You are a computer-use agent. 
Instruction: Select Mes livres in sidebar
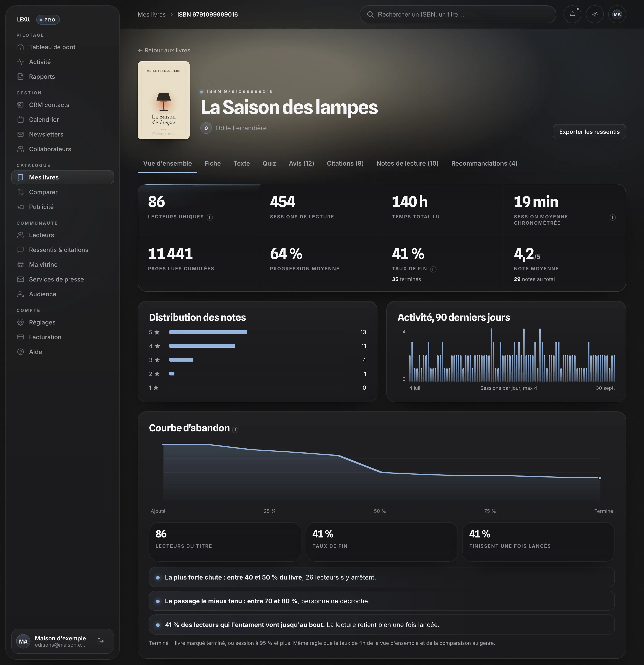[x=62, y=177]
